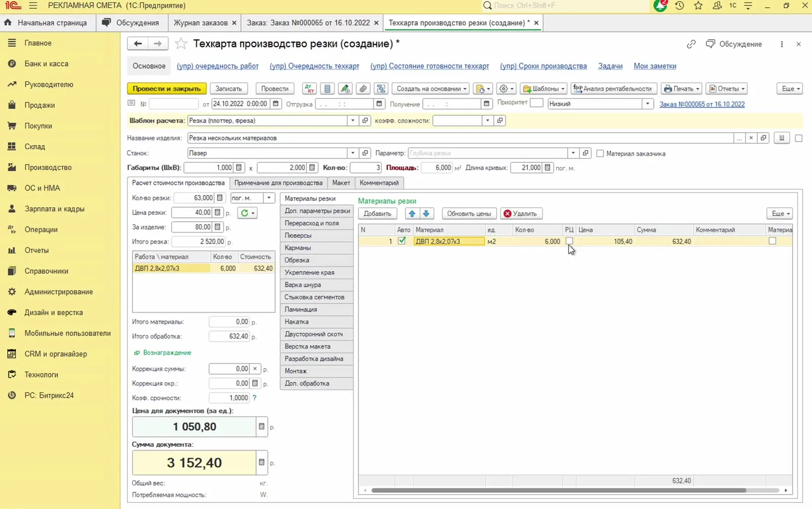Move row down with blue down arrow

click(x=426, y=213)
